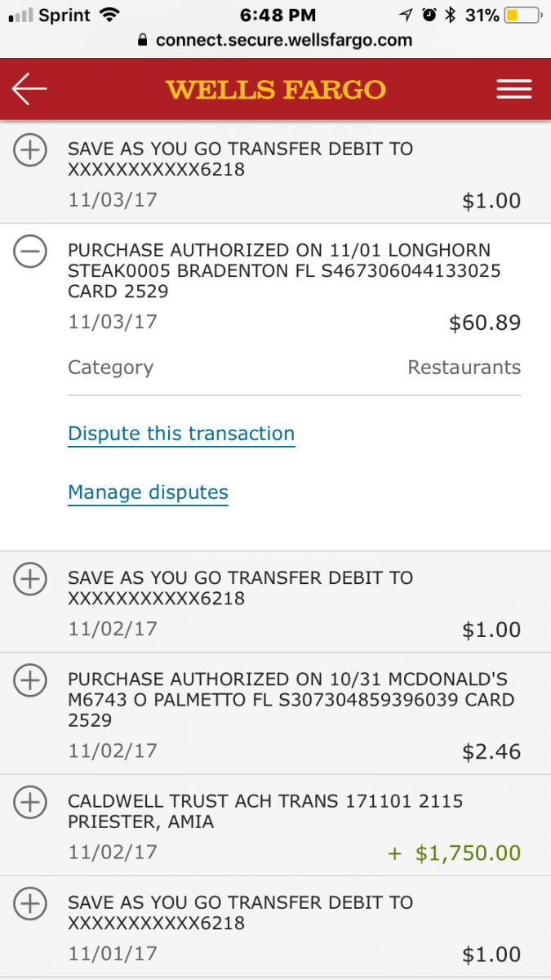
Task: Expand the 11/02/17 Save As You Go transfer
Action: click(30, 579)
